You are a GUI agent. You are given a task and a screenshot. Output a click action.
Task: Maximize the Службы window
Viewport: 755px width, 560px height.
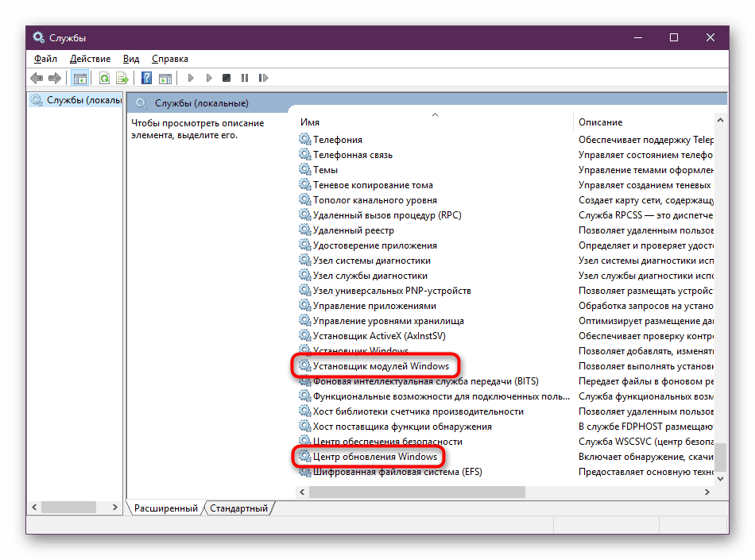tap(674, 37)
